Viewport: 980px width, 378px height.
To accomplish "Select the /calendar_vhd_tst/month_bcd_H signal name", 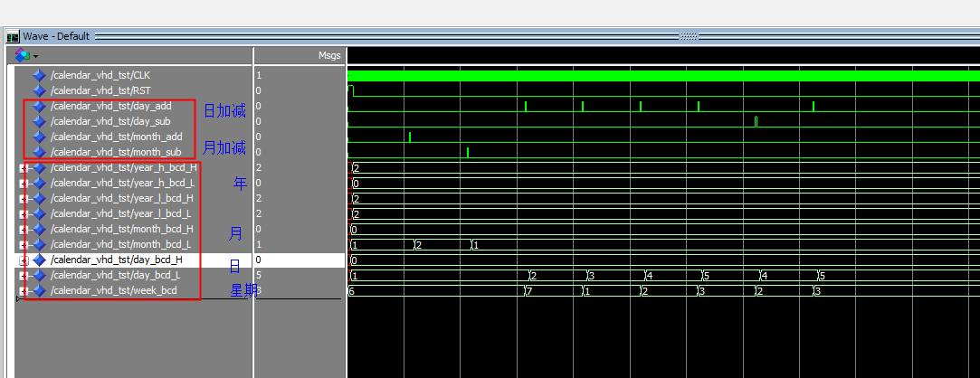I will [x=122, y=229].
